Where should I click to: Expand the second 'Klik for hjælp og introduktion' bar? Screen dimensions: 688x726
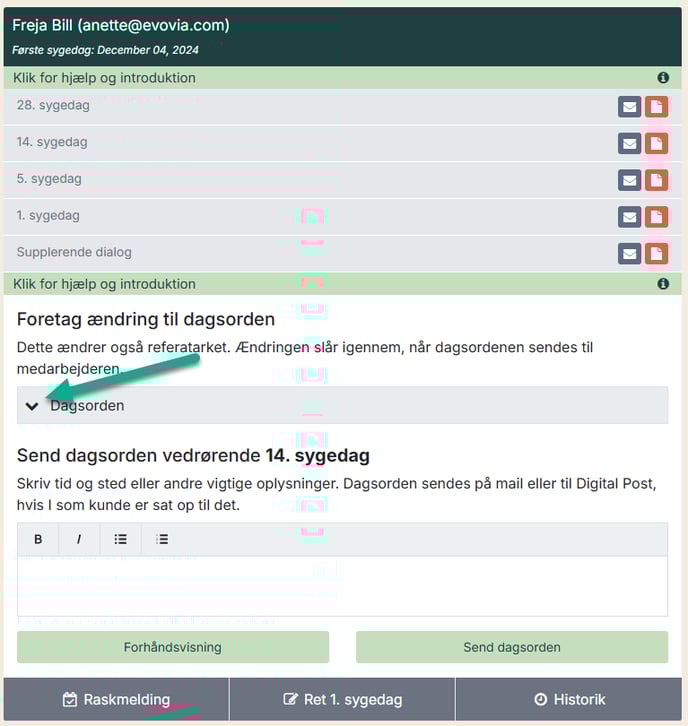[105, 284]
